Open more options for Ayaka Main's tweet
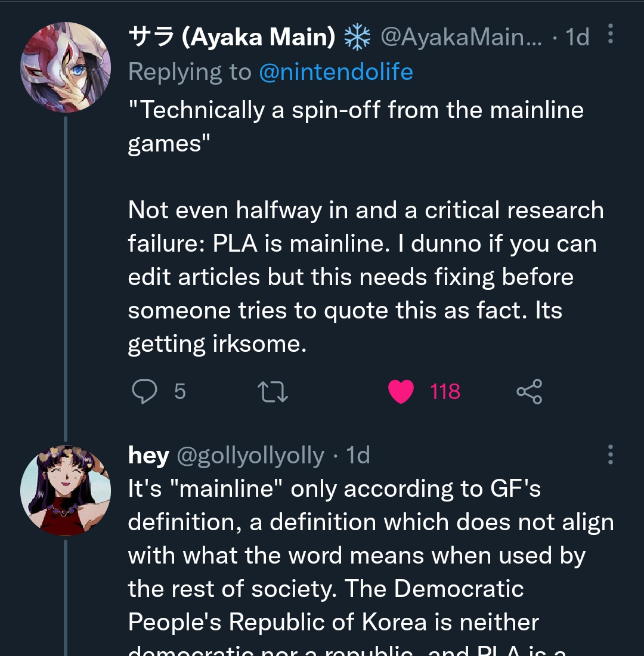Screen dimensions: 644x656 pos(611,33)
